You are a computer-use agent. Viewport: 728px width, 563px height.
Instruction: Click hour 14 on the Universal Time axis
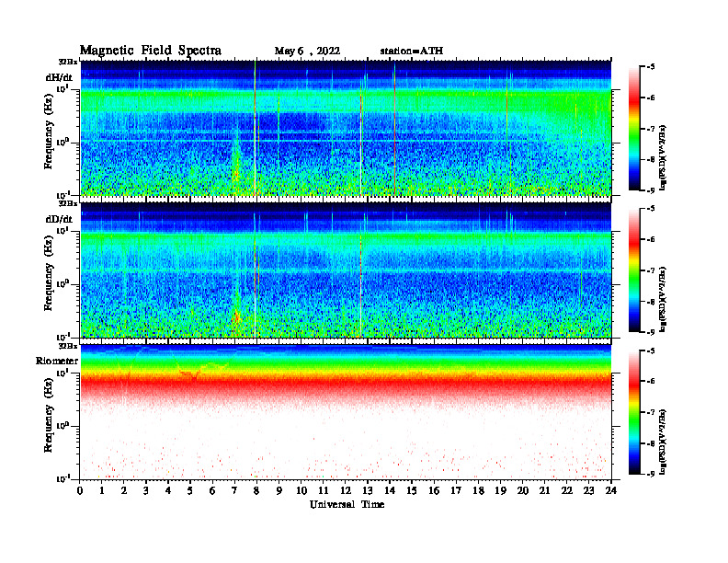[390, 490]
